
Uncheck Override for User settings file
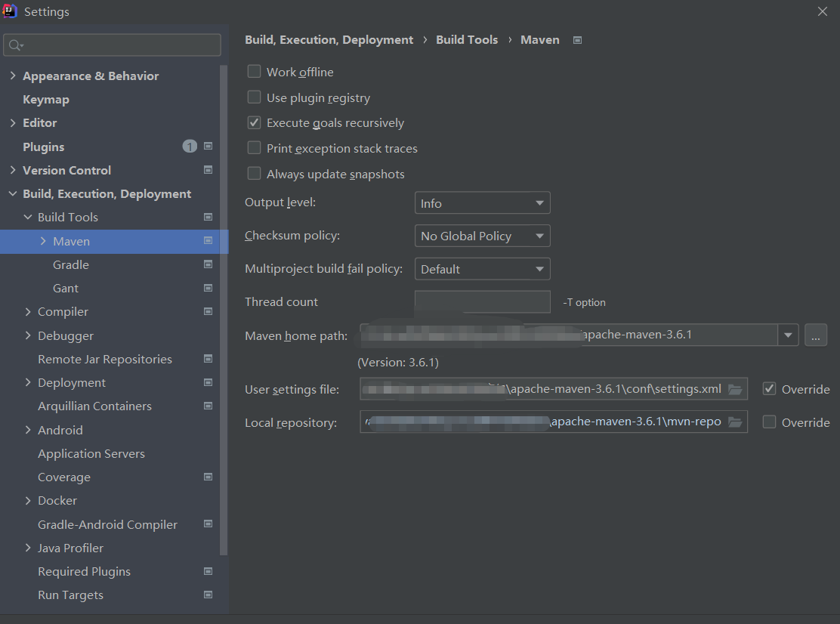click(769, 389)
